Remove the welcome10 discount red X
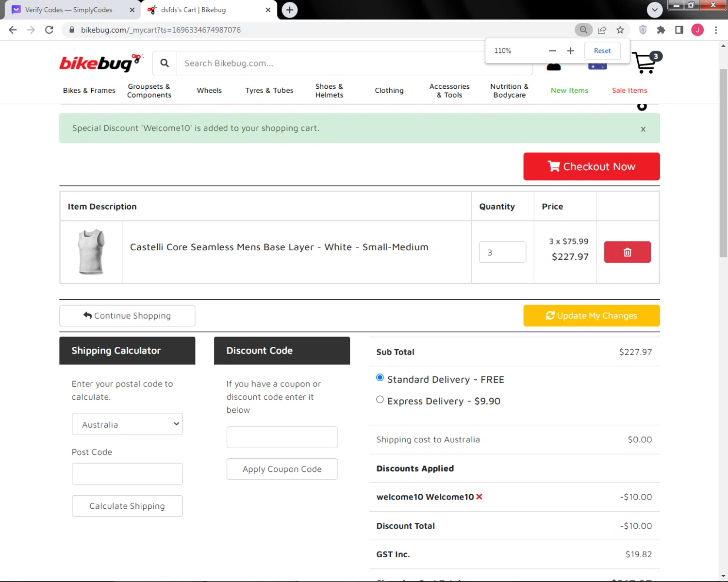 [479, 497]
